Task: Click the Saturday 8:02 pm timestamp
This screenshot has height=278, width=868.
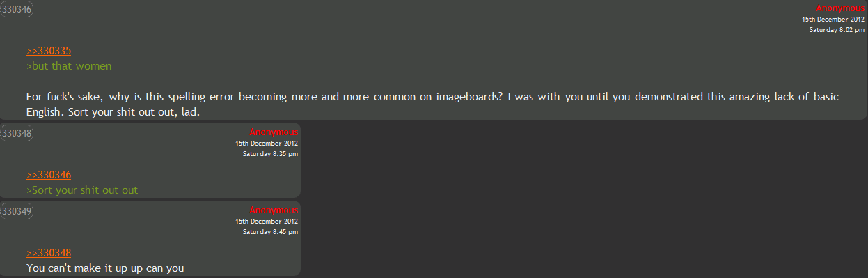Action: [x=837, y=30]
